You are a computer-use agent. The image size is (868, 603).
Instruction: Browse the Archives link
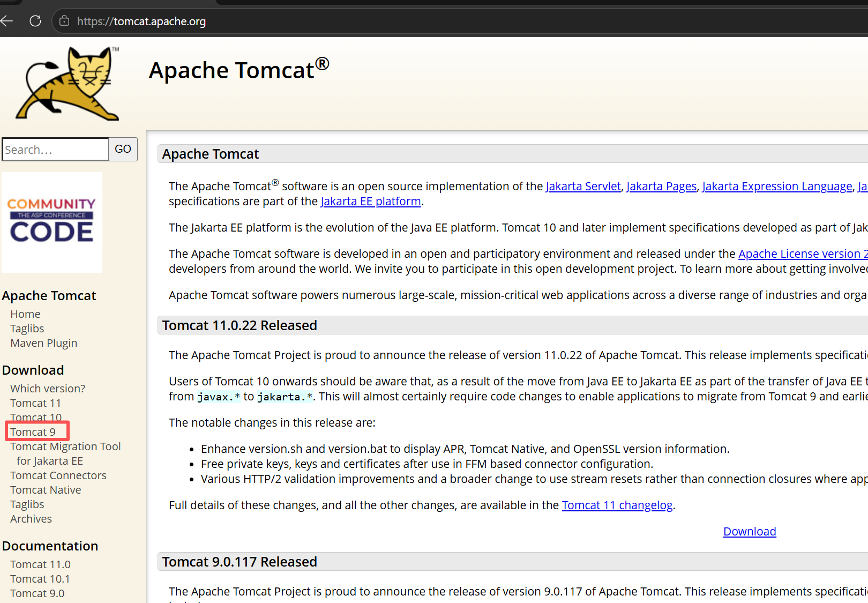pyautogui.click(x=31, y=519)
